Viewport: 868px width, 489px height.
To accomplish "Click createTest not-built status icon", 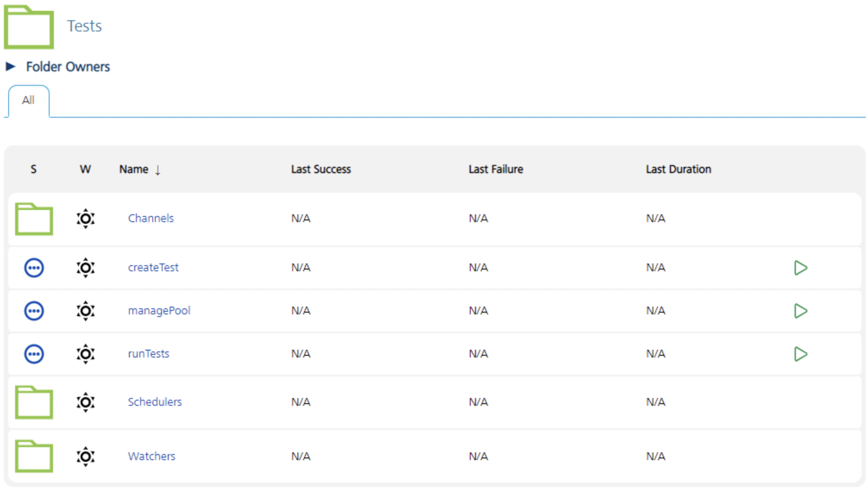I will pos(34,268).
